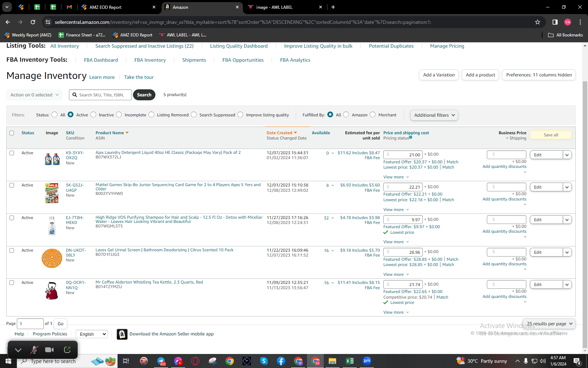The height and width of the screenshot is (368, 588).
Task: Open the pinned Gmail tab
Action: pos(69,7)
